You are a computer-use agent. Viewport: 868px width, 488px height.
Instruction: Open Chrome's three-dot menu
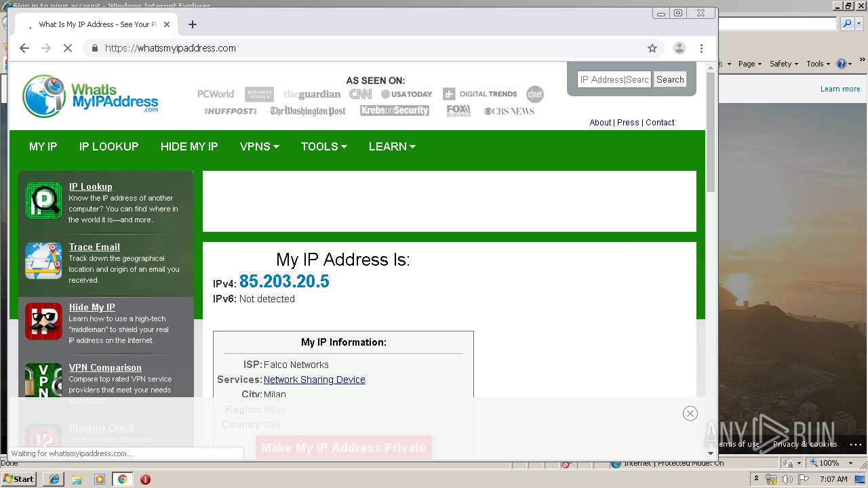702,48
